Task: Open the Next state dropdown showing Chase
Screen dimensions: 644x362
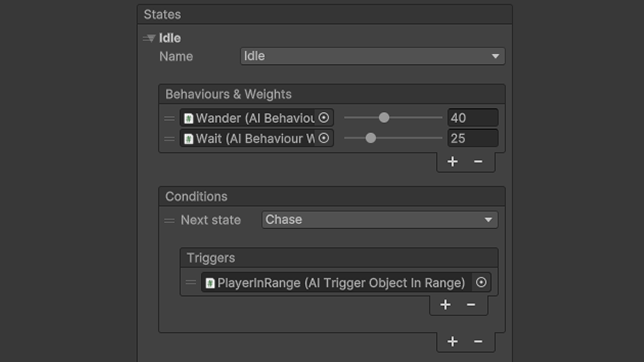Action: (380, 220)
